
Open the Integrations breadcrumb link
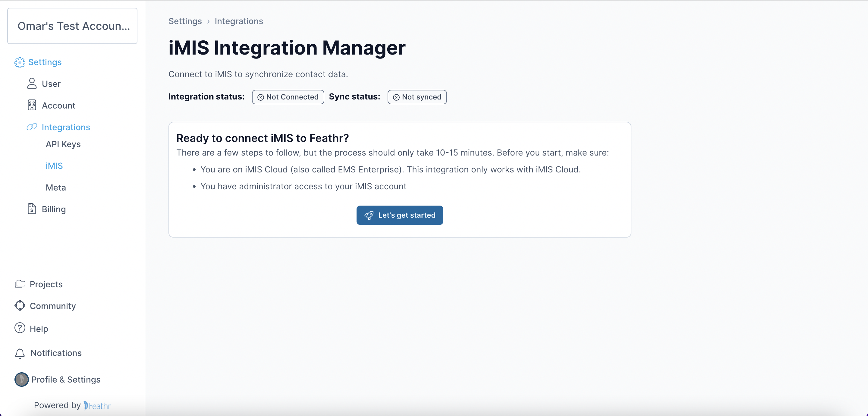[x=239, y=21]
